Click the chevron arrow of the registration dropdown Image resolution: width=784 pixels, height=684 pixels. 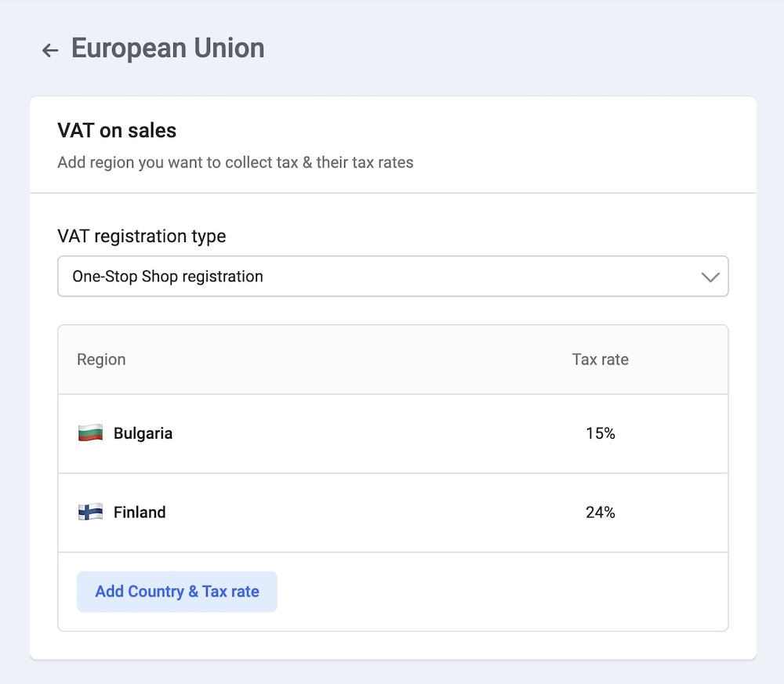click(710, 277)
